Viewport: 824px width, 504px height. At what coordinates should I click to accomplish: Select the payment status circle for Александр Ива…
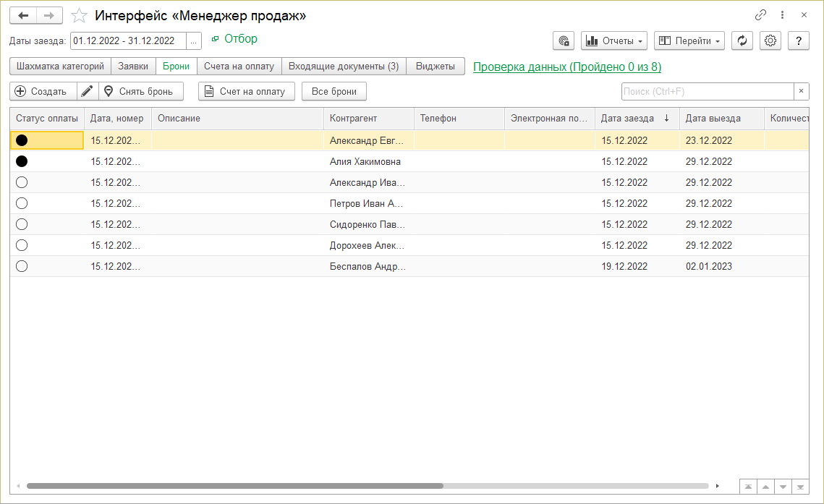point(22,182)
